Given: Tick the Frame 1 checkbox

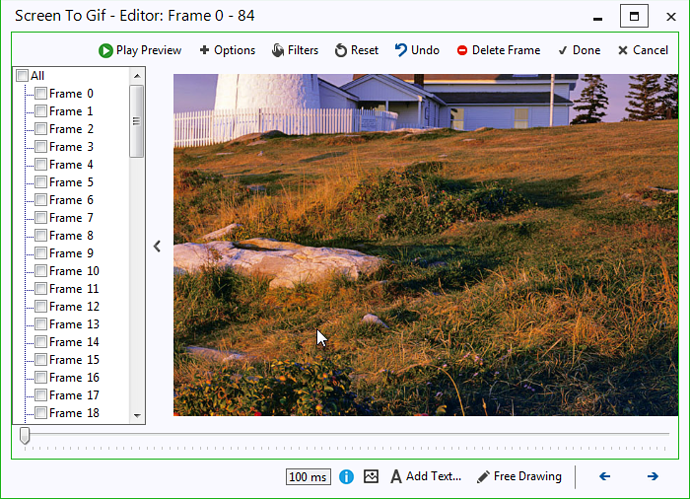Looking at the screenshot, I should tap(40, 111).
